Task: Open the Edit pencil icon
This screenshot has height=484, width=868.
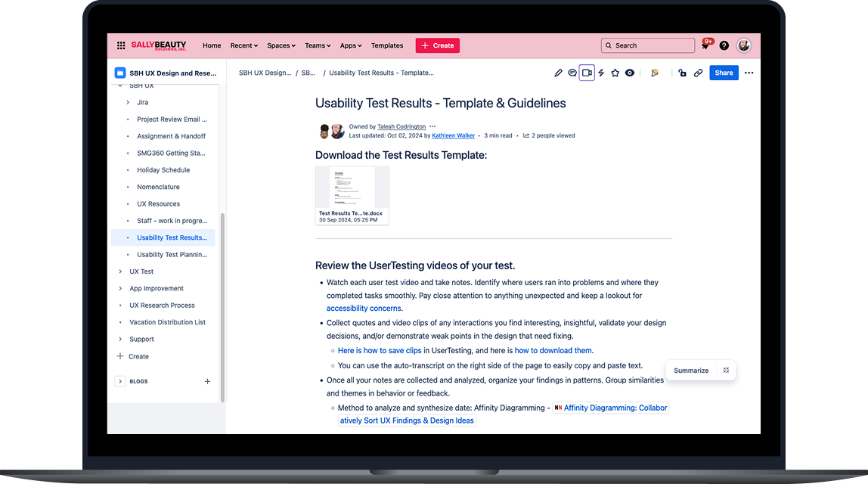Action: [559, 73]
